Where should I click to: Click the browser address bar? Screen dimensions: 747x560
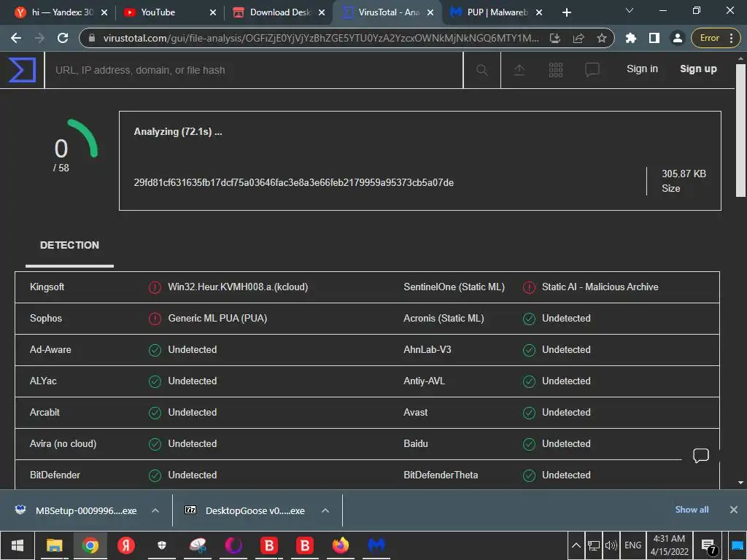coord(321,38)
